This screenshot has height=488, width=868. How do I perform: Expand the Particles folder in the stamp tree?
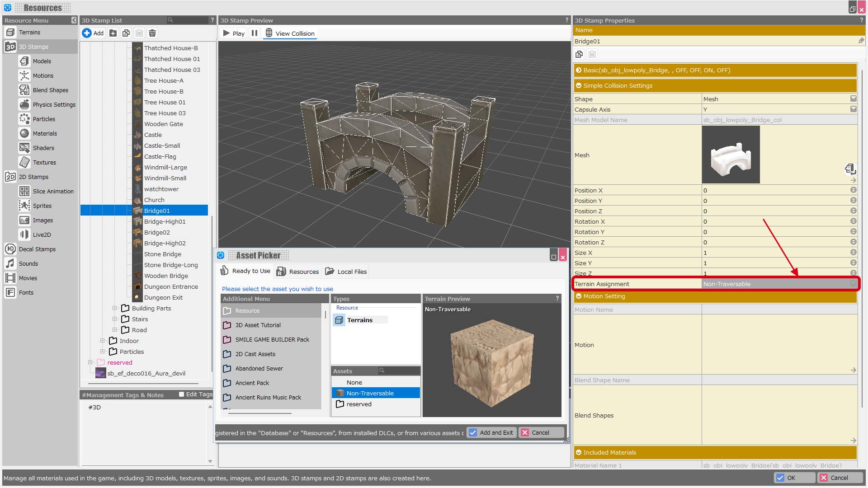(x=103, y=352)
